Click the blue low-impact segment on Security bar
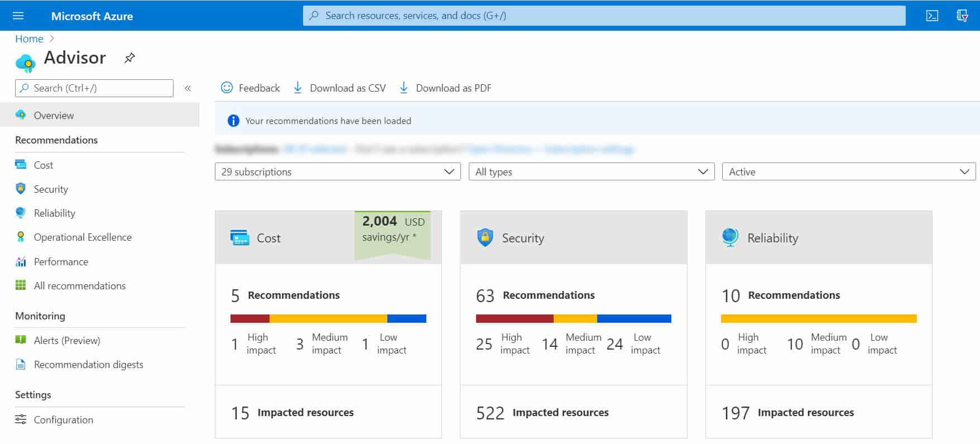980x444 pixels. click(x=634, y=318)
